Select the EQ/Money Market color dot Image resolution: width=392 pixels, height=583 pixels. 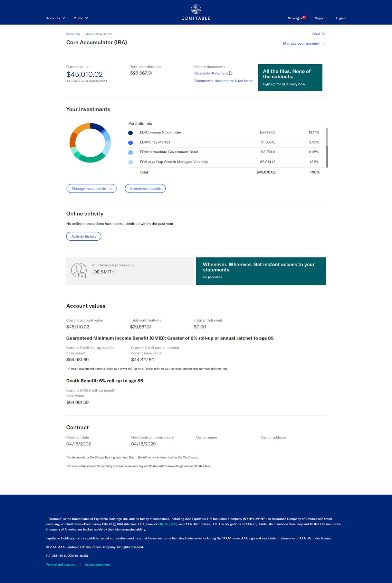[x=131, y=142]
